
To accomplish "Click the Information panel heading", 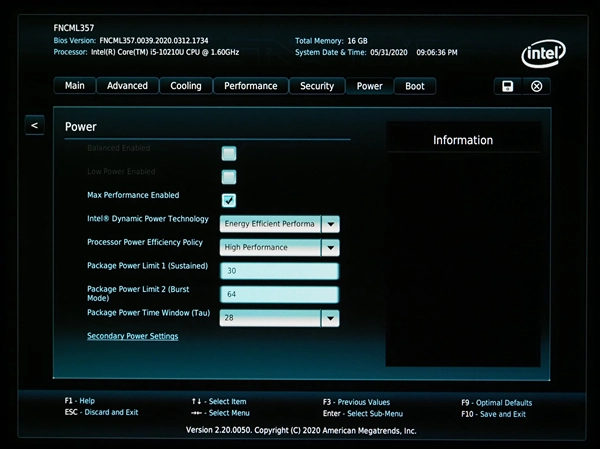I will point(463,140).
